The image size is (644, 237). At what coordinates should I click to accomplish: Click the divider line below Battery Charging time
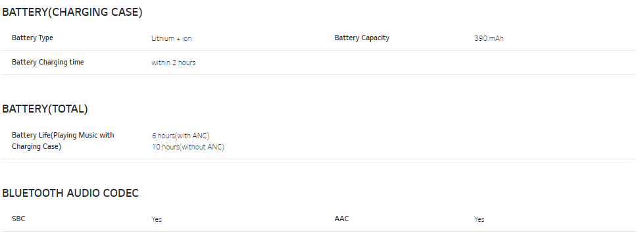319,75
